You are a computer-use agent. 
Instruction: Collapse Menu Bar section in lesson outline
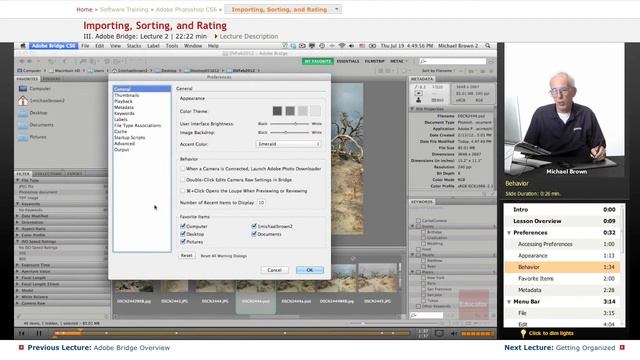(509, 302)
